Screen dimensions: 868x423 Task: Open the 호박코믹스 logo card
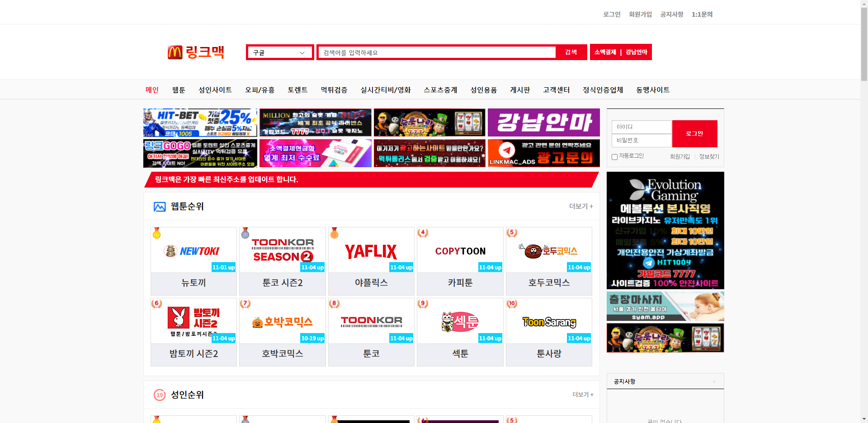pos(283,321)
